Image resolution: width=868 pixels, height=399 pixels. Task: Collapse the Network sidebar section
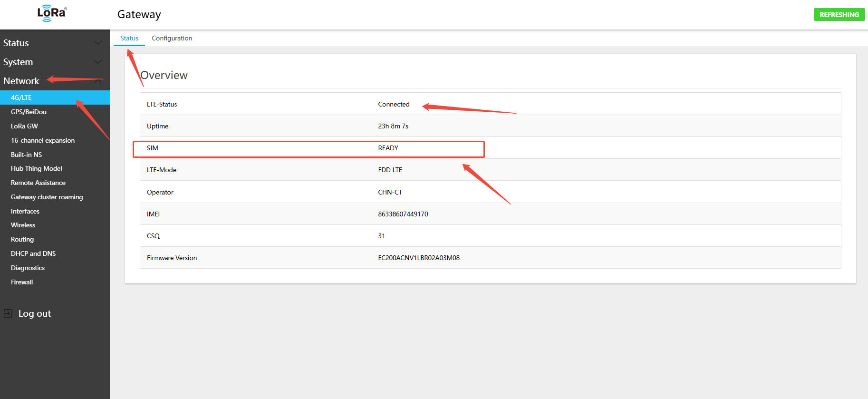[x=98, y=81]
